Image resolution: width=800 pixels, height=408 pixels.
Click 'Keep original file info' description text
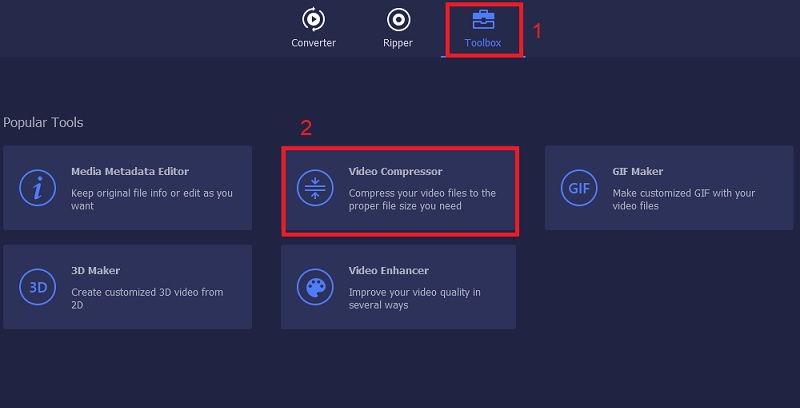pyautogui.click(x=152, y=199)
